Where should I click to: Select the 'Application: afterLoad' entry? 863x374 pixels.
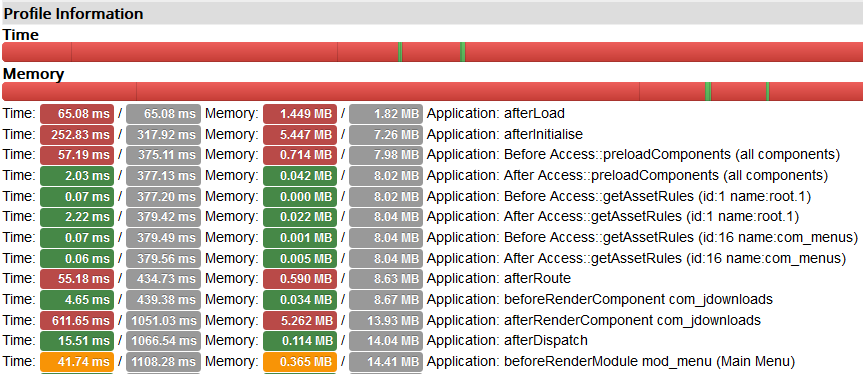496,114
